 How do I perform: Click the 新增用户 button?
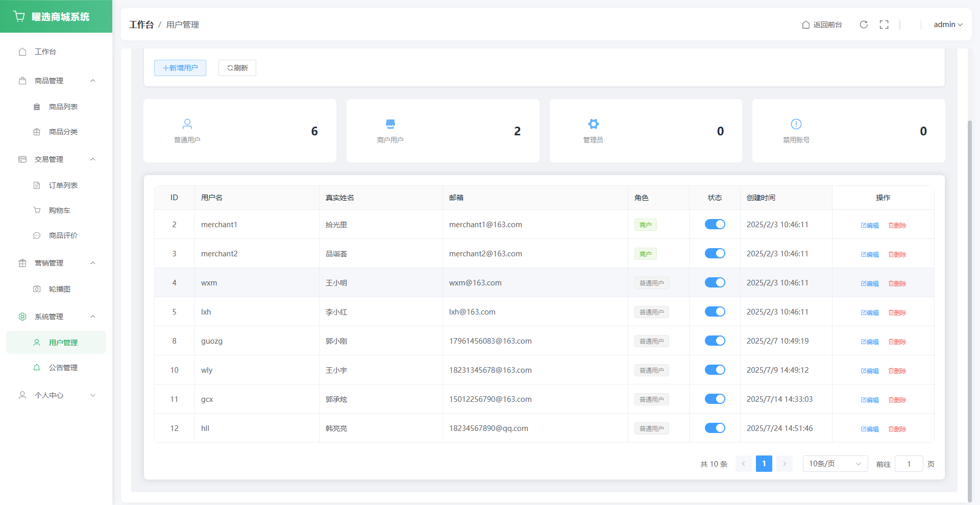[180, 68]
